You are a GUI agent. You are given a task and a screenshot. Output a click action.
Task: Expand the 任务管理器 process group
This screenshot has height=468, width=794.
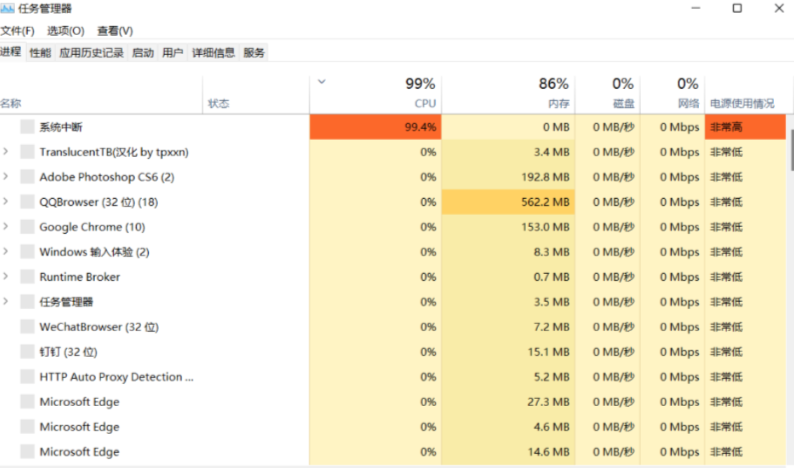6,302
